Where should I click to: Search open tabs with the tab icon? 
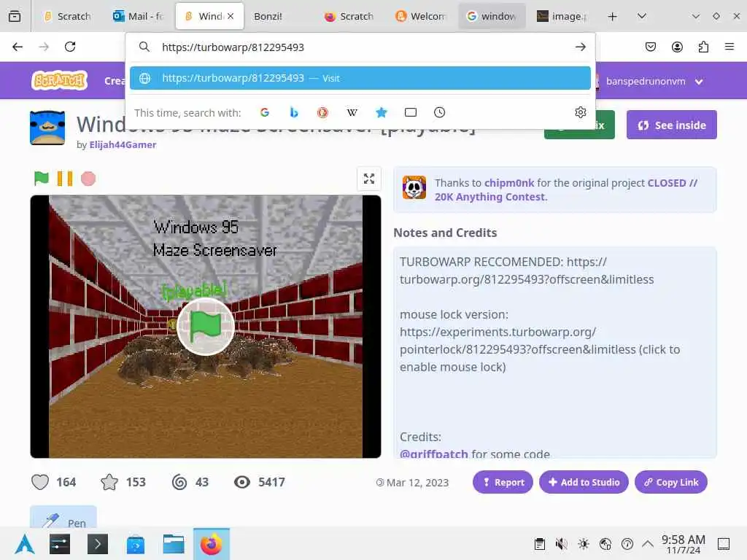tap(410, 112)
